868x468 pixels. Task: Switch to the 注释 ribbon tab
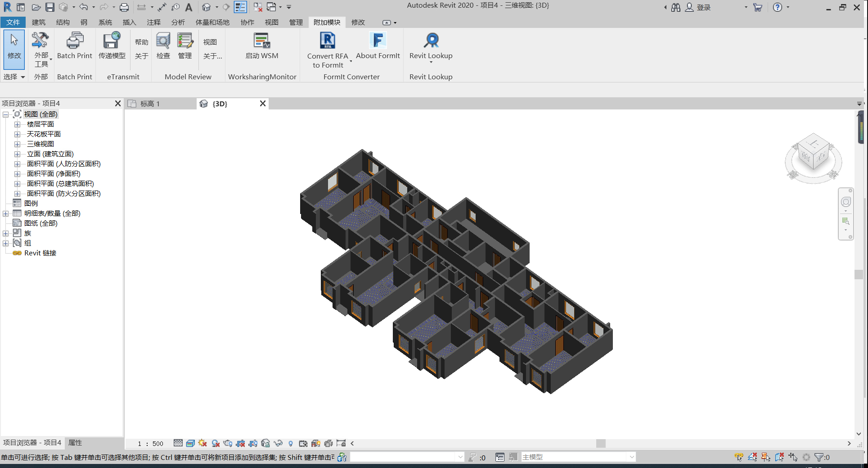click(153, 22)
